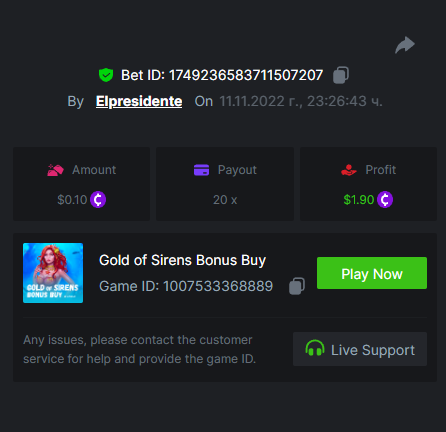Viewport: 446px width, 432px height.
Task: Copy the Bet ID to clipboard
Action: click(341, 75)
